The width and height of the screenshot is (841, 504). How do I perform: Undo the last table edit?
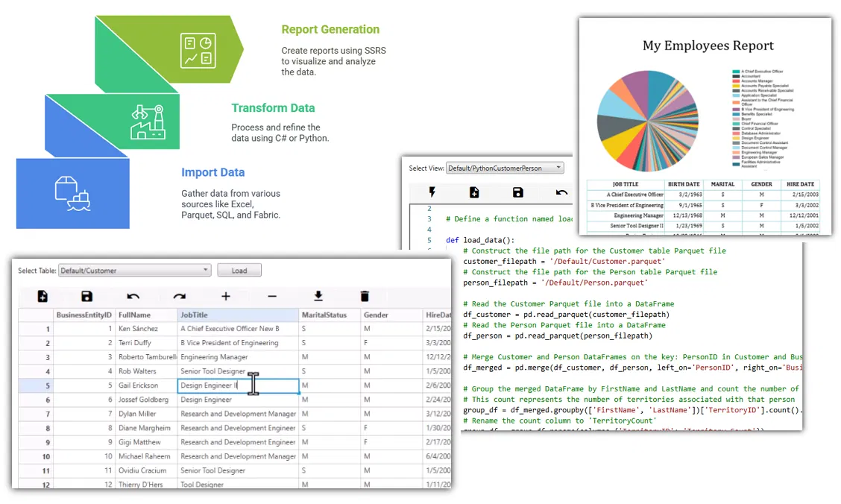[x=133, y=296]
